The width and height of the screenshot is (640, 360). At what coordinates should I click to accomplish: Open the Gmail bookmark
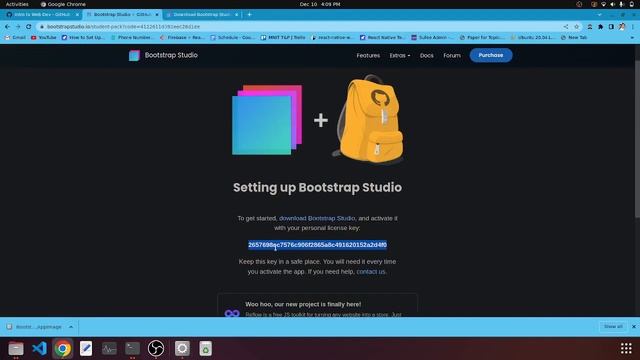(16, 37)
